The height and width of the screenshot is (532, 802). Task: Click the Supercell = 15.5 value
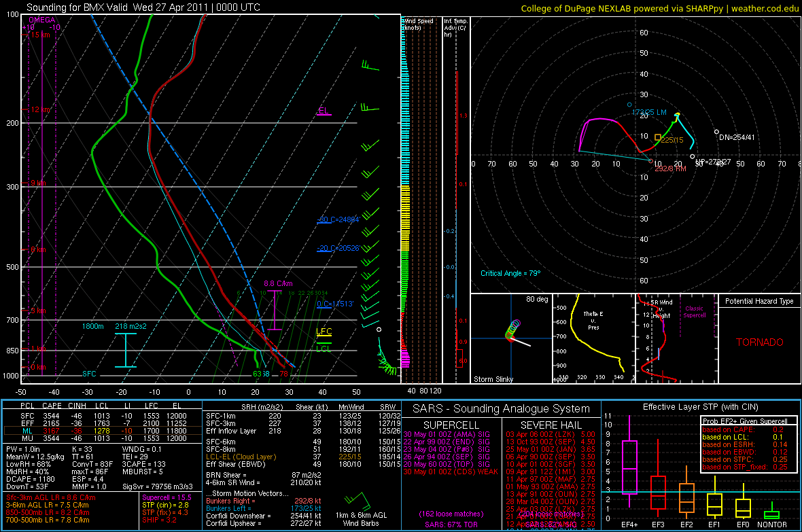pyautogui.click(x=167, y=497)
